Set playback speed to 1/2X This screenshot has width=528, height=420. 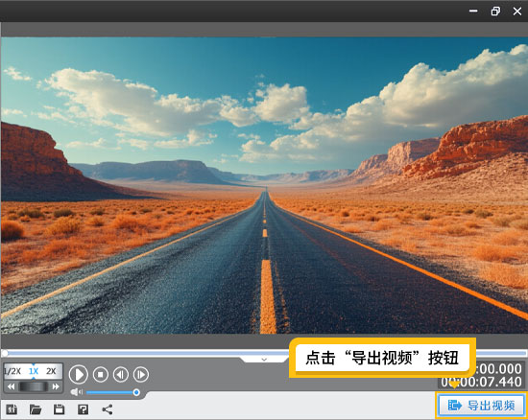pos(12,371)
